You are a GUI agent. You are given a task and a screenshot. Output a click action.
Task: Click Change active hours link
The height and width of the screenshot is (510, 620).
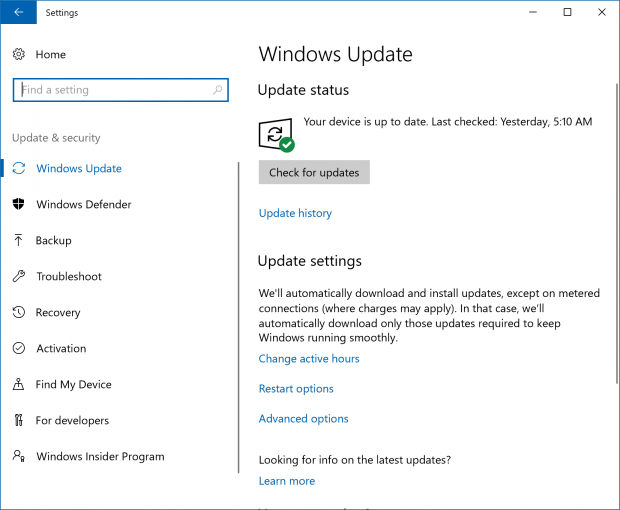pos(309,359)
